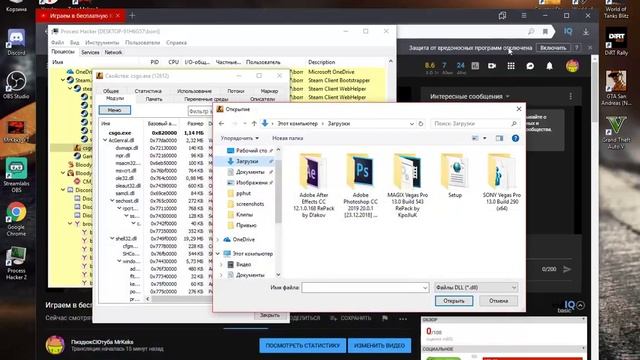This screenshot has width=640, height=360.
Task: Open Discord desktop shortcut
Action: click(16, 42)
